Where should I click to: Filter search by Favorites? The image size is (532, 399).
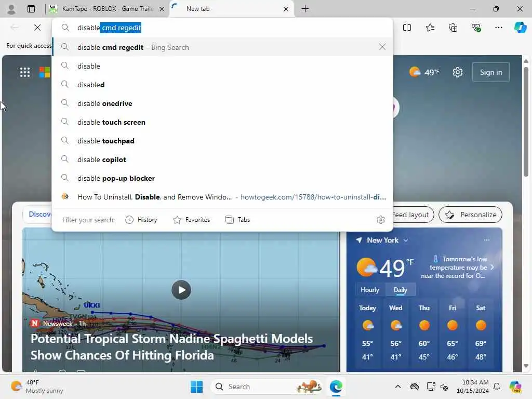(191, 220)
